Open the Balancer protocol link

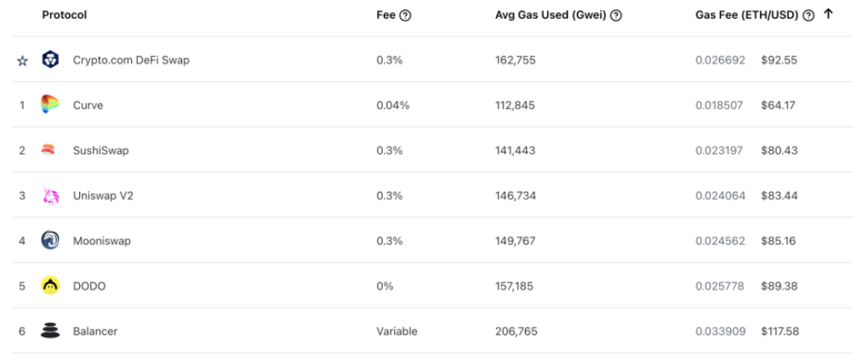95,331
